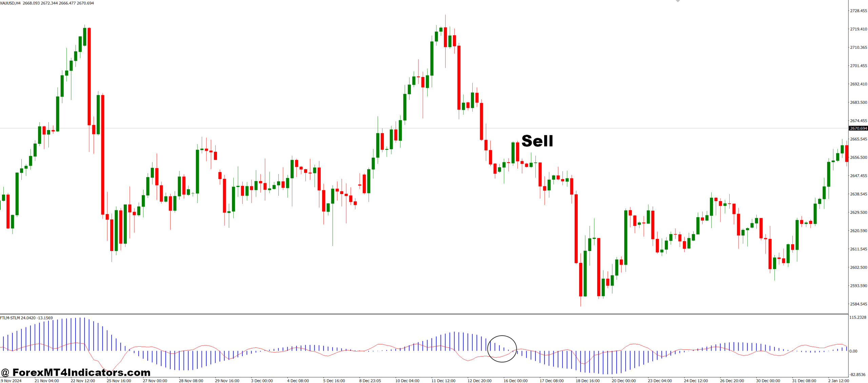Click the 115.2328 indicator scale value
The image size is (868, 383).
click(857, 317)
